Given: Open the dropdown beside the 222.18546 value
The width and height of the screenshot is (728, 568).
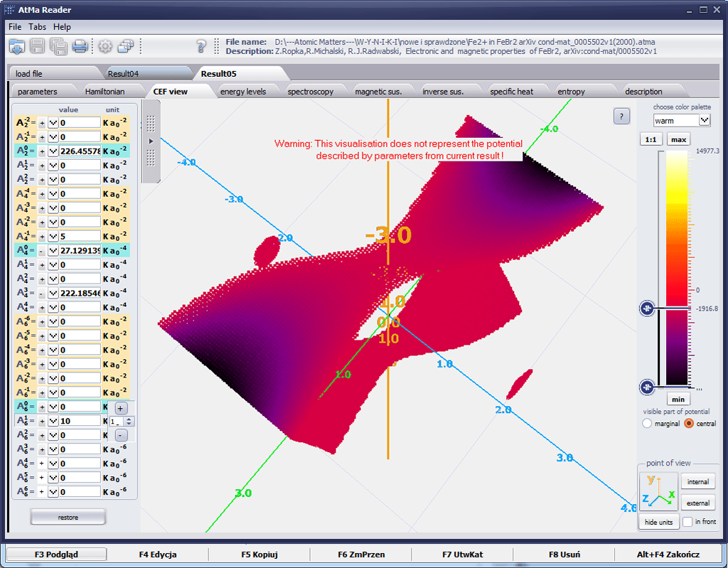Looking at the screenshot, I should point(53,294).
